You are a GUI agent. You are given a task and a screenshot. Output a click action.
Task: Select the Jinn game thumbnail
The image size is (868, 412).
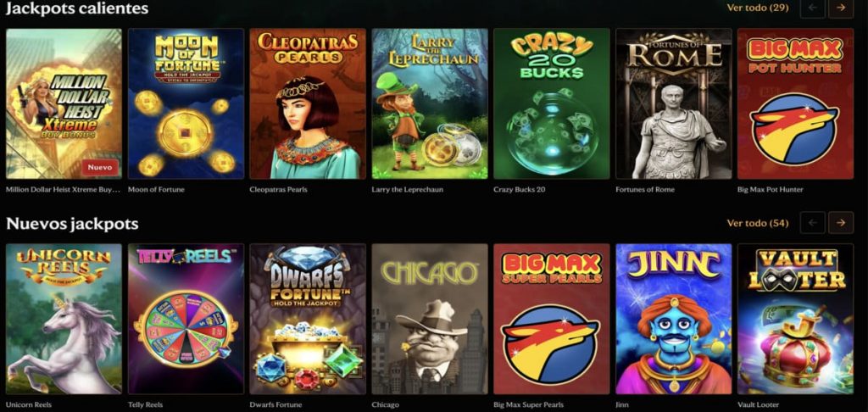(674, 319)
